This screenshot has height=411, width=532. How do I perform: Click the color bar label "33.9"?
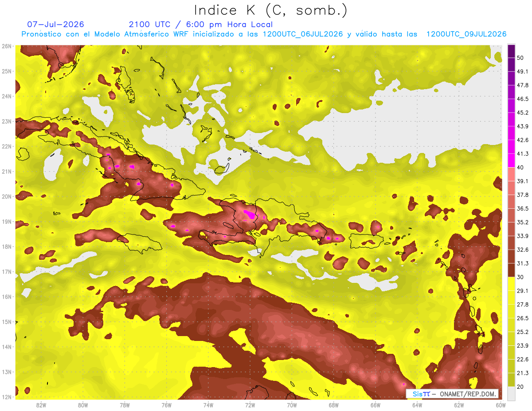(x=523, y=236)
